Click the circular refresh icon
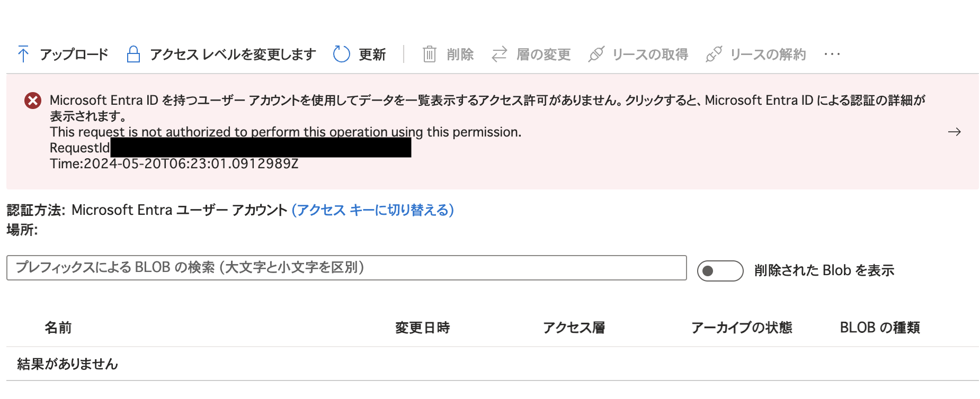The image size is (980, 399). tap(341, 54)
